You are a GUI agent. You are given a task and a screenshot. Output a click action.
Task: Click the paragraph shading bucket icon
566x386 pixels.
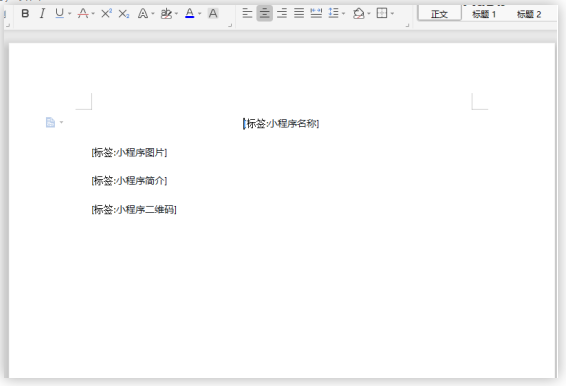358,14
